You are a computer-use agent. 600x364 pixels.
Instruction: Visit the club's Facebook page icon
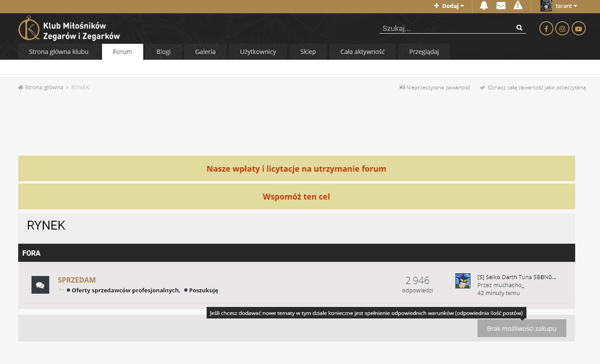coord(546,29)
